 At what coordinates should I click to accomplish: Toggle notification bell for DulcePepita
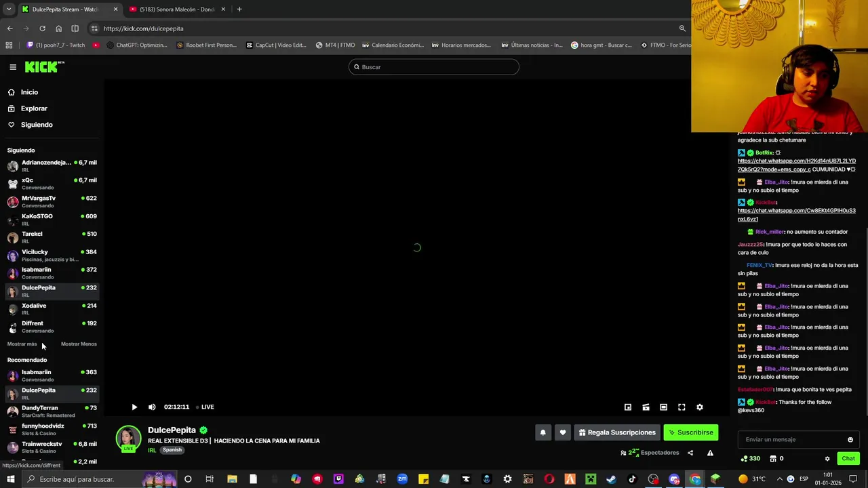pyautogui.click(x=542, y=432)
